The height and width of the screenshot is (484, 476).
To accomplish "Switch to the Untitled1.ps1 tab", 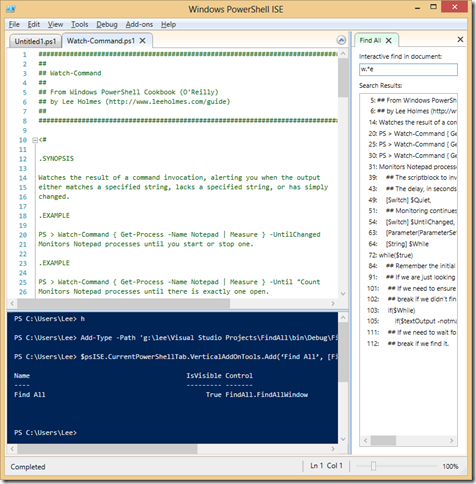I will (35, 41).
